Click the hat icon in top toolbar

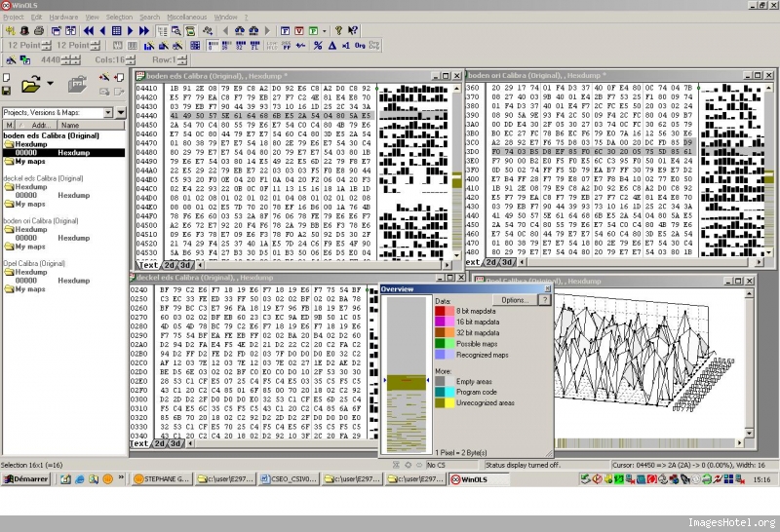(x=24, y=31)
